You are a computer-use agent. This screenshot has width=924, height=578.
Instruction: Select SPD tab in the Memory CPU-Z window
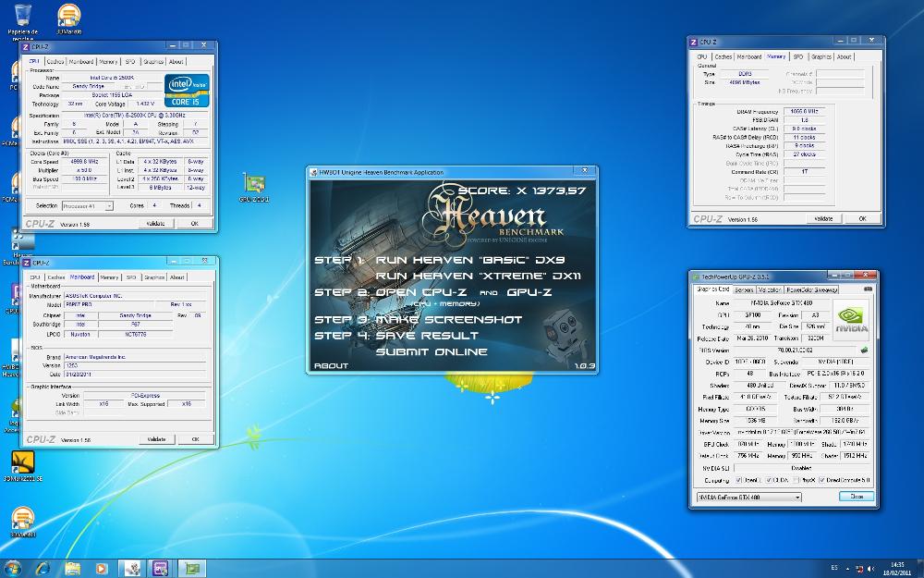[798, 56]
